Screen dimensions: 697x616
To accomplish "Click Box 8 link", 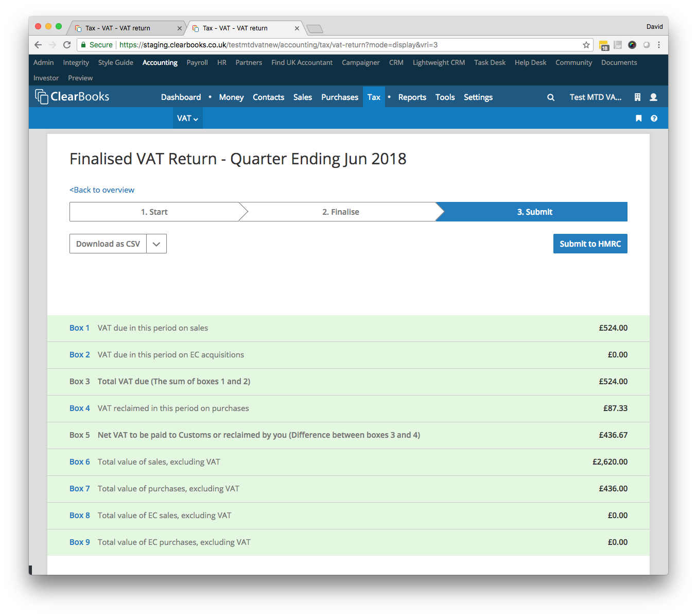I will point(80,516).
